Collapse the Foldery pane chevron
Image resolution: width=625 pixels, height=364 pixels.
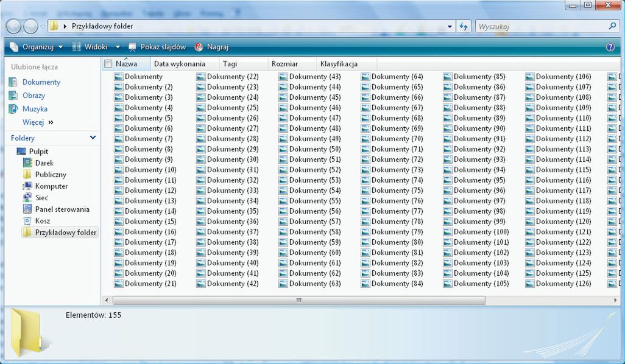[93, 138]
